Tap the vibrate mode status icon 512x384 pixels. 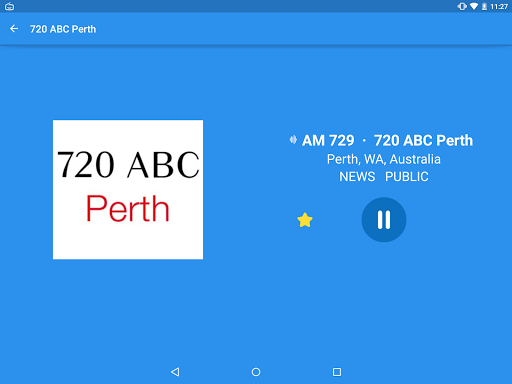click(x=462, y=6)
